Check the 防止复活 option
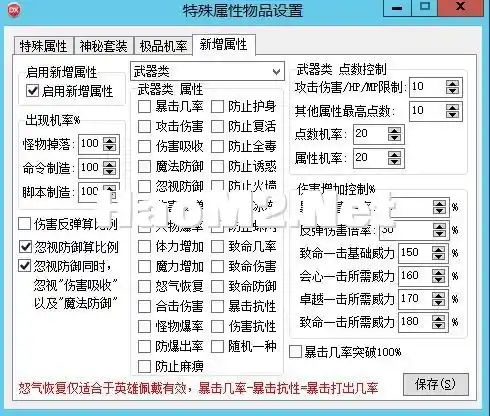Viewport: 490px width, 416px height. tap(217, 127)
